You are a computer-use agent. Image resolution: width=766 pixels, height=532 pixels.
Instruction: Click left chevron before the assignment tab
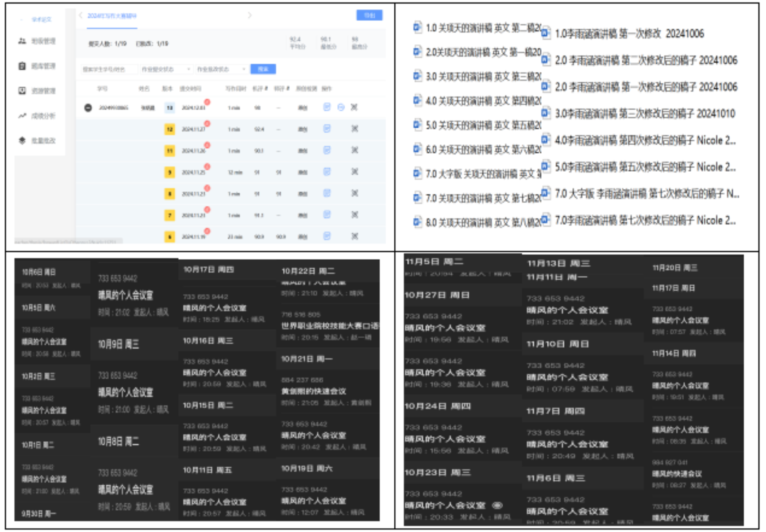[81, 15]
